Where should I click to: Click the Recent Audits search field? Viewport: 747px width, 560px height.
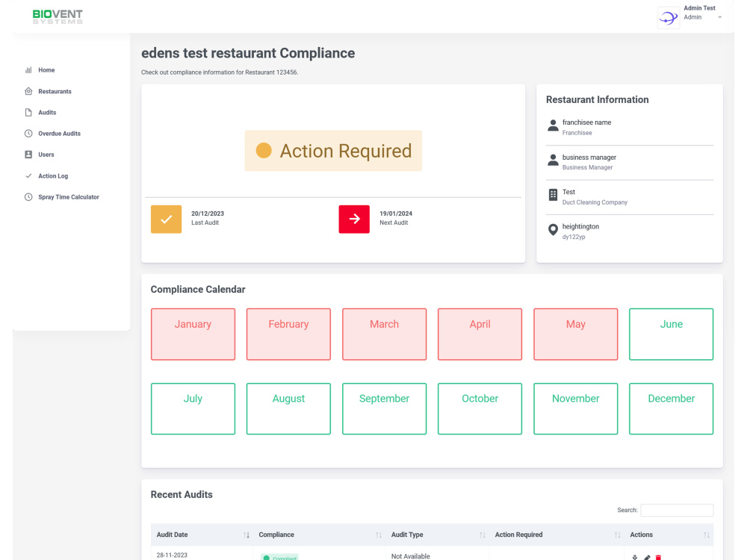click(x=677, y=510)
